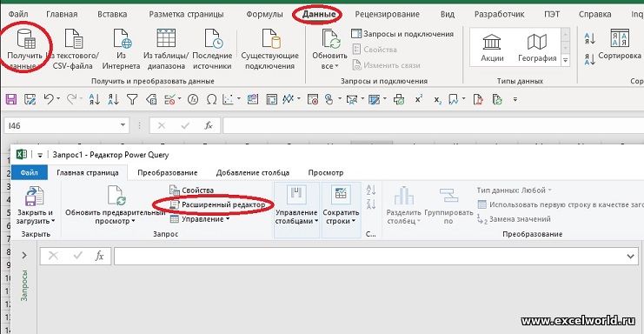
Task: Click into the Excel formula bar
Action: [434, 125]
